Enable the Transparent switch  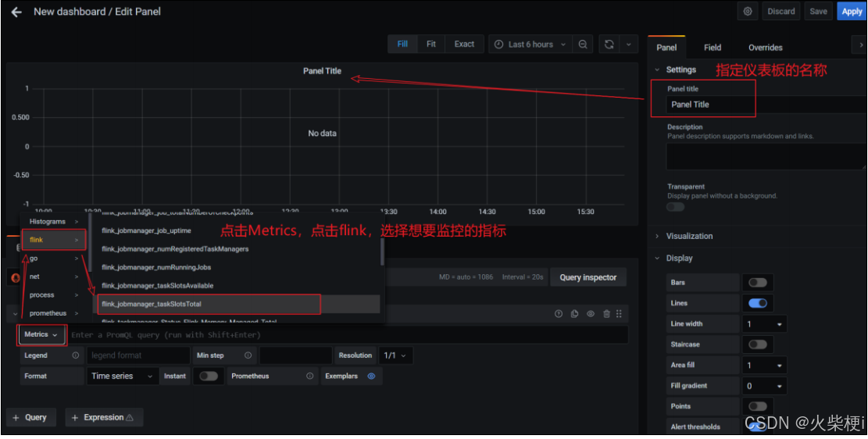[x=675, y=207]
